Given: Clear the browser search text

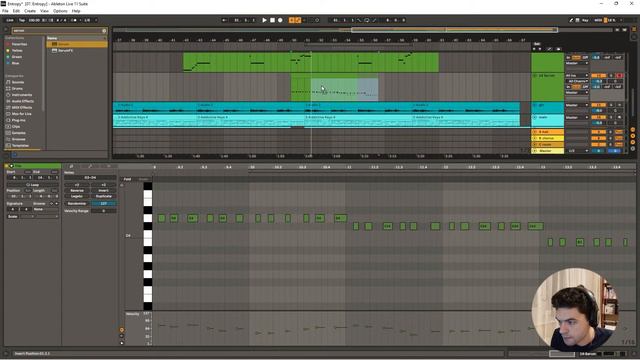Looking at the screenshot, I should (x=104, y=31).
